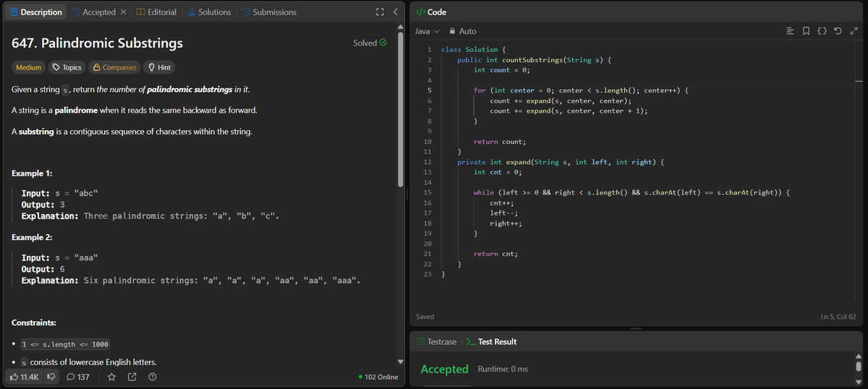868x389 pixels.
Task: Open the Solutions tab
Action: click(209, 12)
